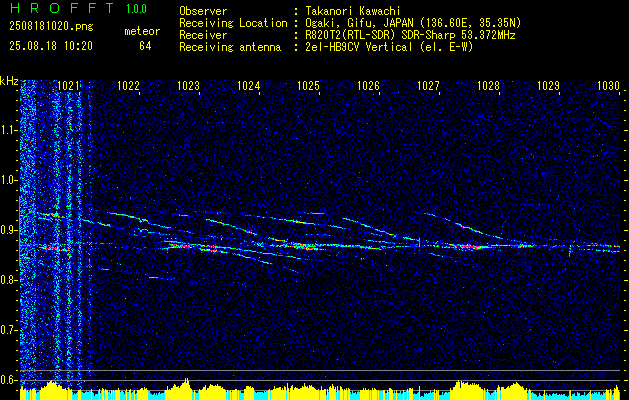Click time marker 1025

[x=308, y=86]
